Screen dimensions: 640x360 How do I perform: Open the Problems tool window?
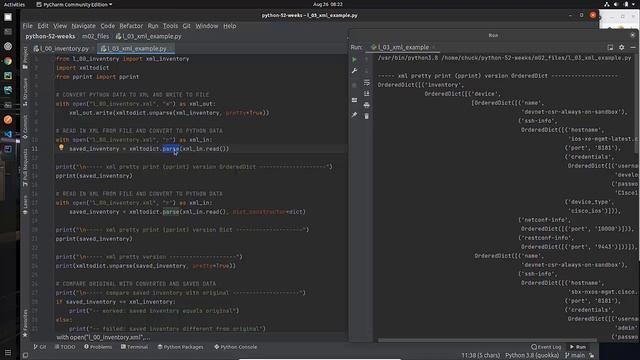(98, 347)
